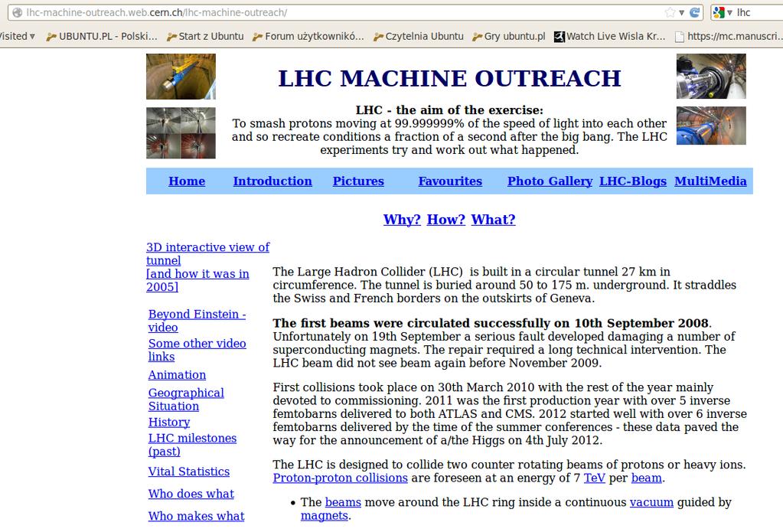This screenshot has width=783, height=532.
Task: Open the Favourites navigation link
Action: 450,181
